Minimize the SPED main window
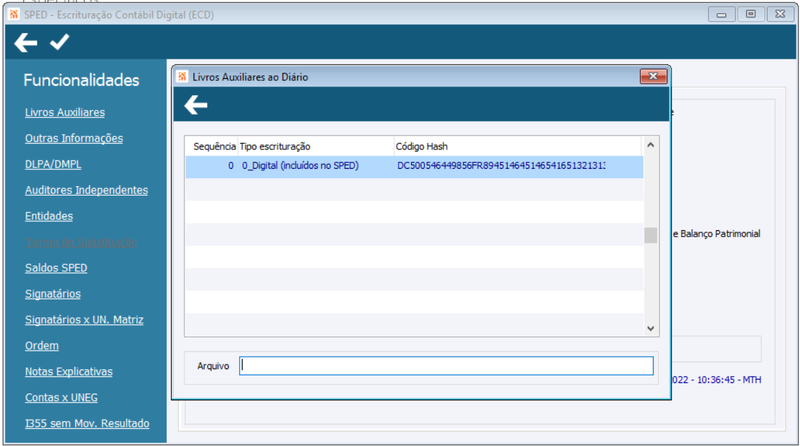The width and height of the screenshot is (800, 446). click(721, 14)
